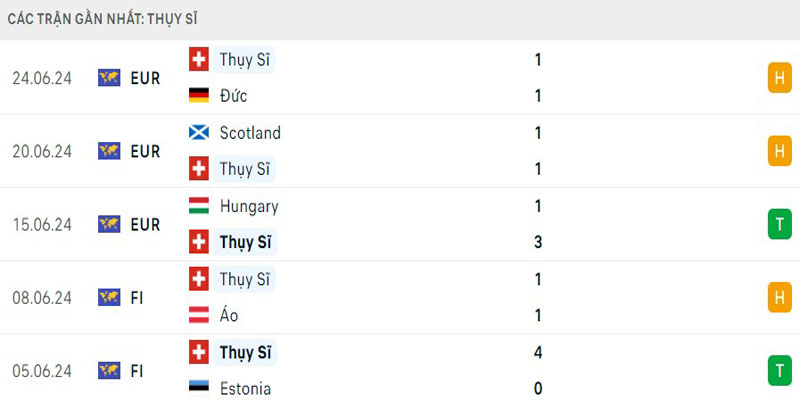Click the FI competition icon on 08.06.24
The image size is (800, 400).
(x=109, y=297)
